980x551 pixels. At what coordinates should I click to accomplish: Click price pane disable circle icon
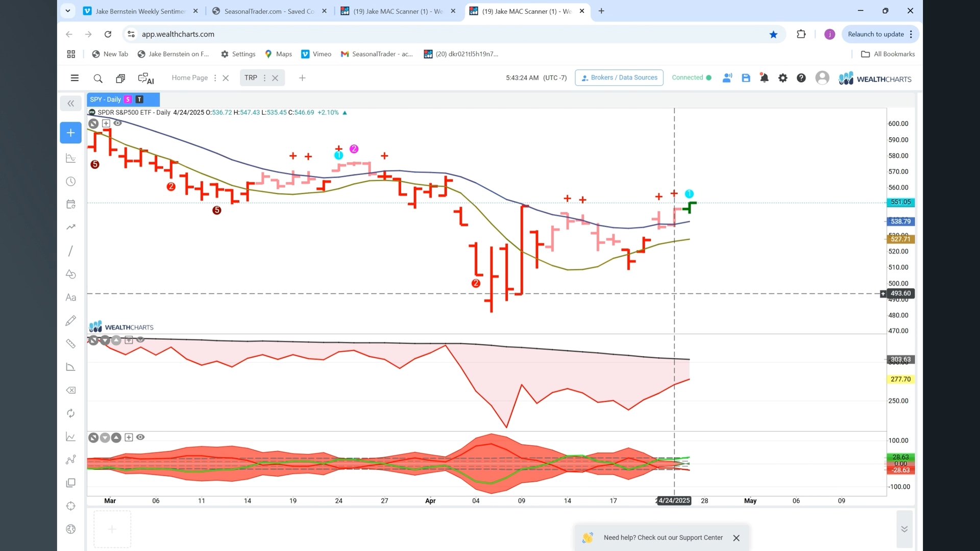93,123
